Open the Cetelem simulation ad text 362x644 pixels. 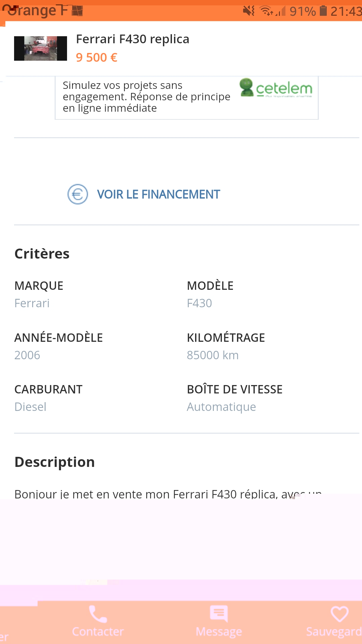point(146,97)
